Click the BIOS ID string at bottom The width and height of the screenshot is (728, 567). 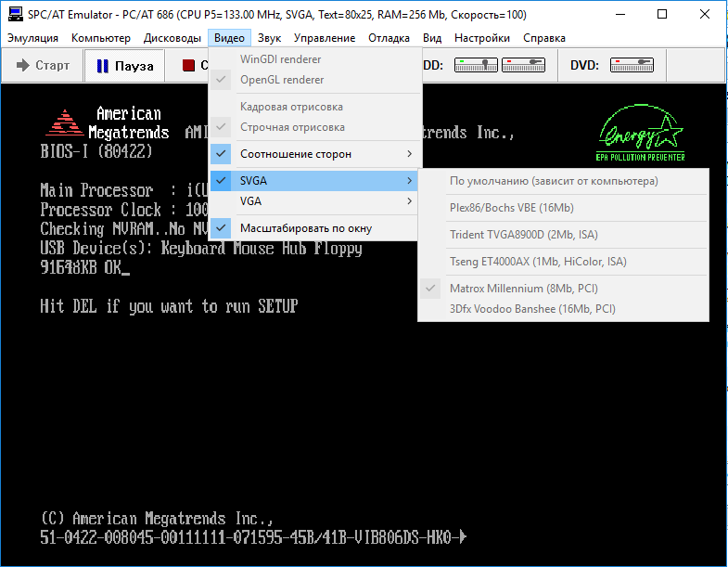coord(253,537)
